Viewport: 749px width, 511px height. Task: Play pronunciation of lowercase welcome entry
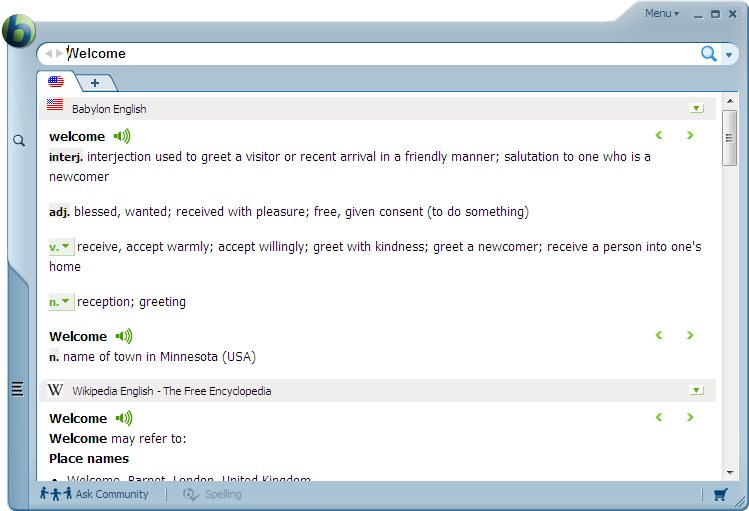(122, 137)
